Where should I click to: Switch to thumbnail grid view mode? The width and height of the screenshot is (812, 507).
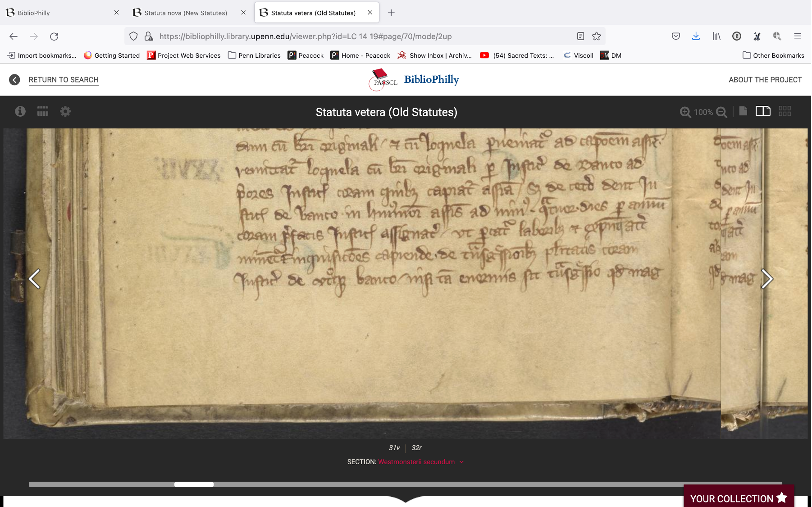[x=785, y=111]
